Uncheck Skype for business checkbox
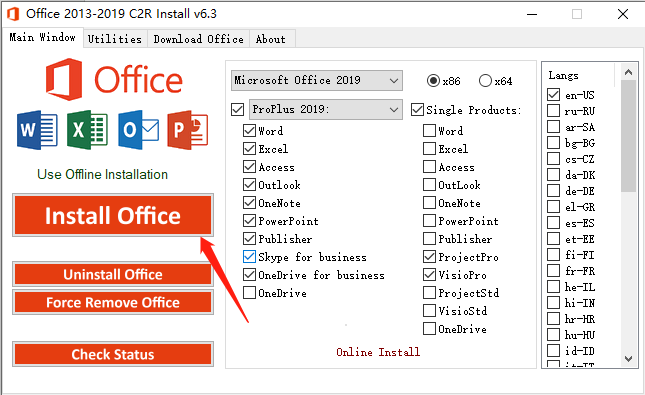Viewport: 645px width, 395px height. pos(249,257)
